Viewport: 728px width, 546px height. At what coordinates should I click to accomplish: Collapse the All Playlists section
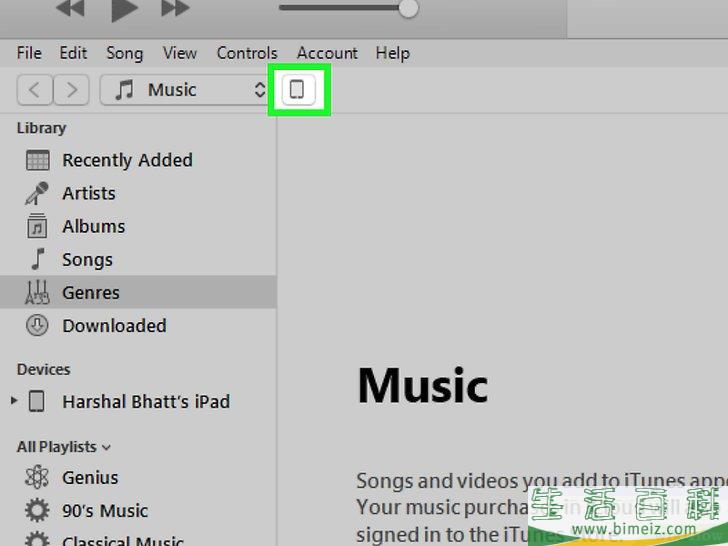[106, 448]
